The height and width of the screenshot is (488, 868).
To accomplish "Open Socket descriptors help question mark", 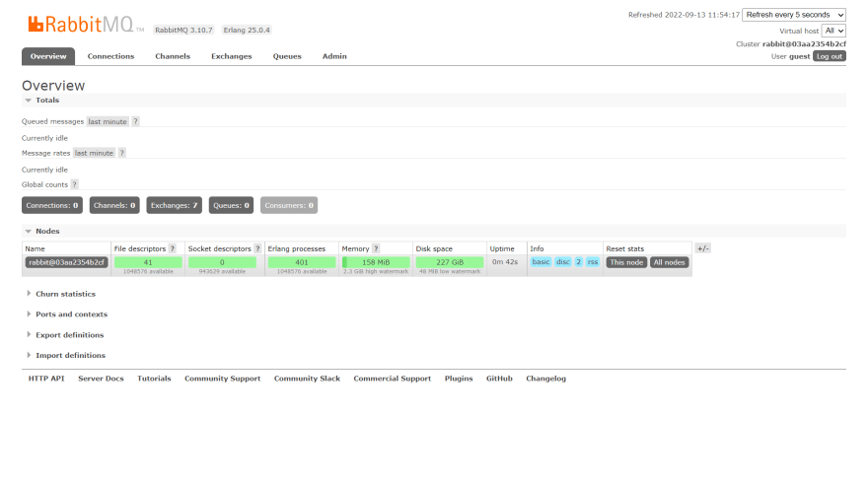I will (257, 248).
